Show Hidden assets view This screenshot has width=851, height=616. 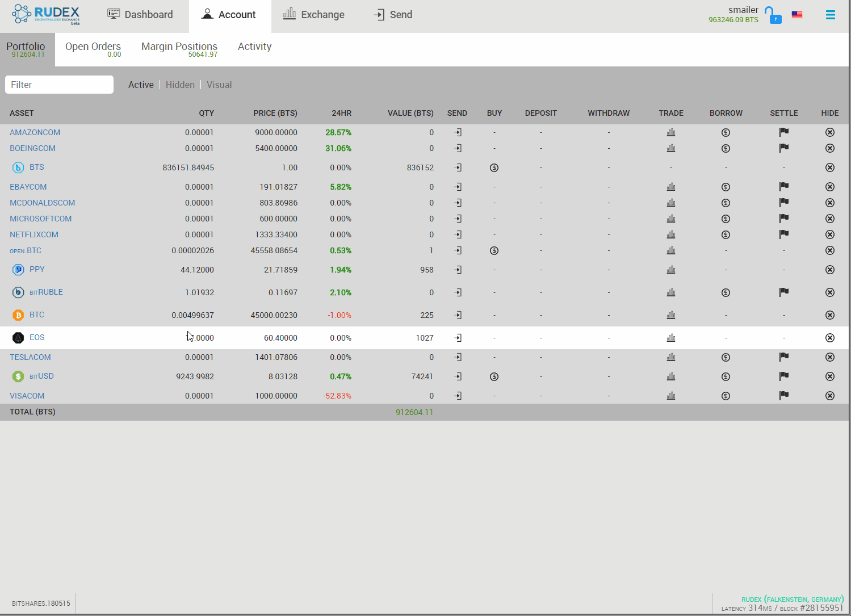coord(180,85)
